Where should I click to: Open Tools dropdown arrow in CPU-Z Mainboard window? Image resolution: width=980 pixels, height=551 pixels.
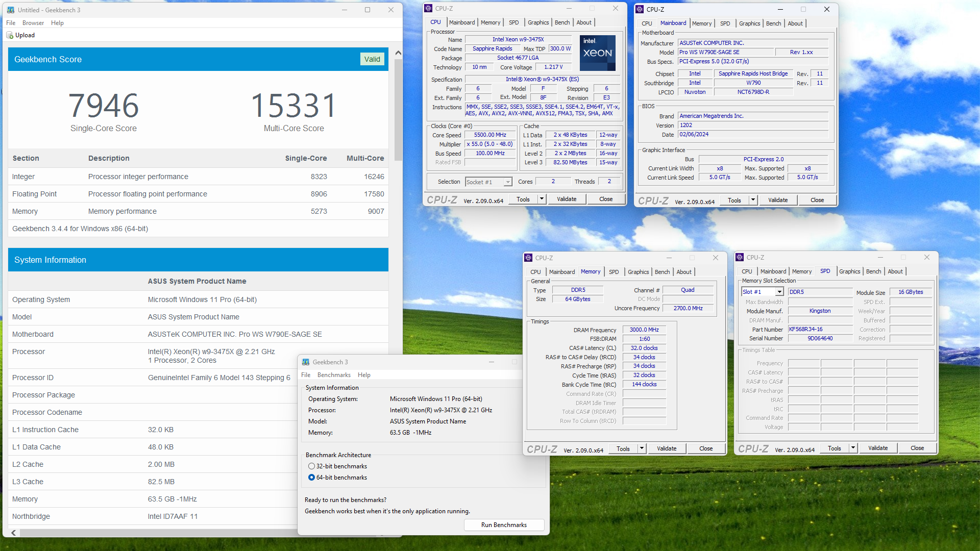[753, 200]
